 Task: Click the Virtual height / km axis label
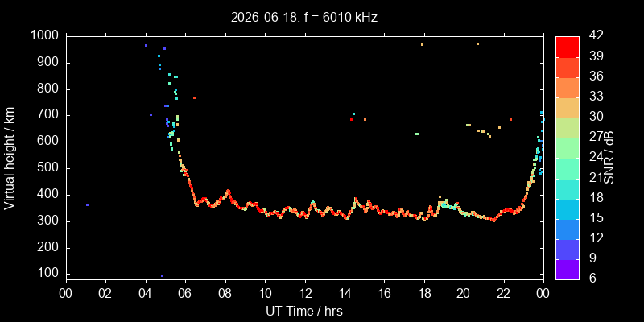tap(10, 158)
